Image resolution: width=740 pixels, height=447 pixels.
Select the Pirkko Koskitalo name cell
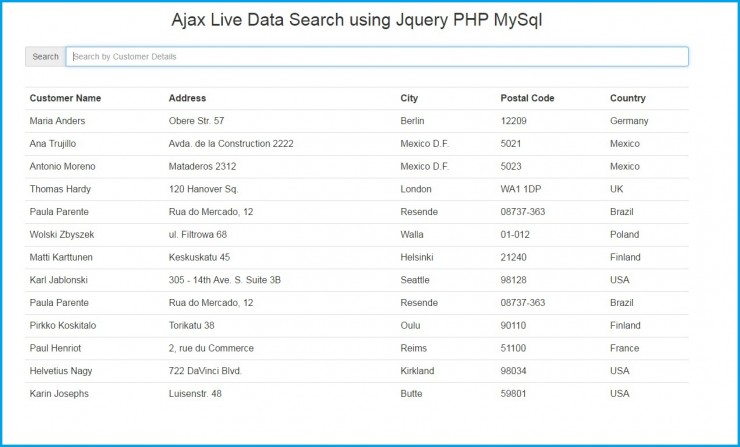[63, 325]
